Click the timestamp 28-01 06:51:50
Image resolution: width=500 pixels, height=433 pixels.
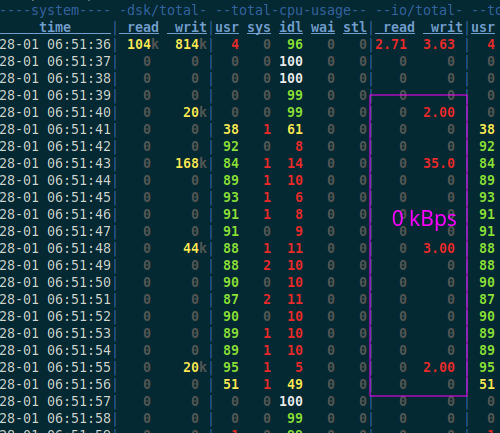click(55, 282)
